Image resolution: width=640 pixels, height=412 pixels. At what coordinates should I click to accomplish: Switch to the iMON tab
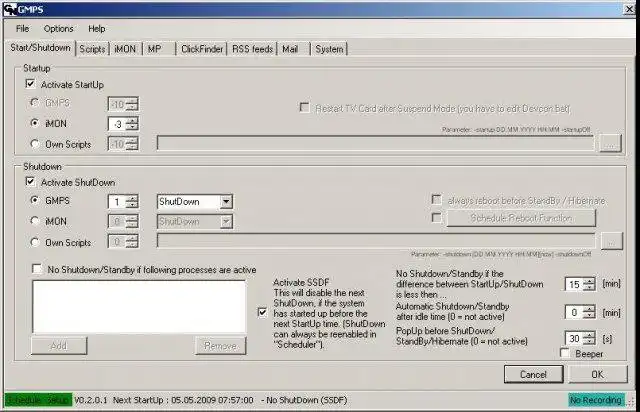coord(125,49)
